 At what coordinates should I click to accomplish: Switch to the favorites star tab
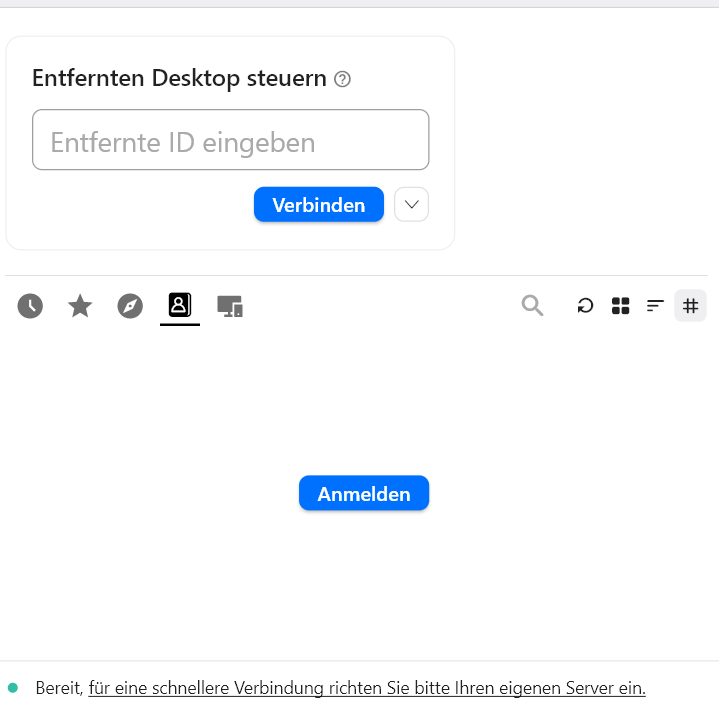[80, 306]
